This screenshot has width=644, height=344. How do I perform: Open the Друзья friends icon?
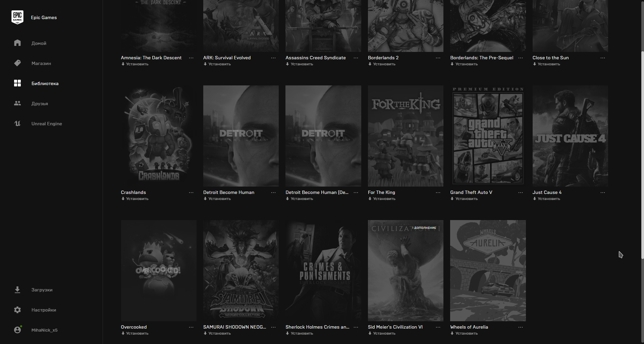[17, 103]
